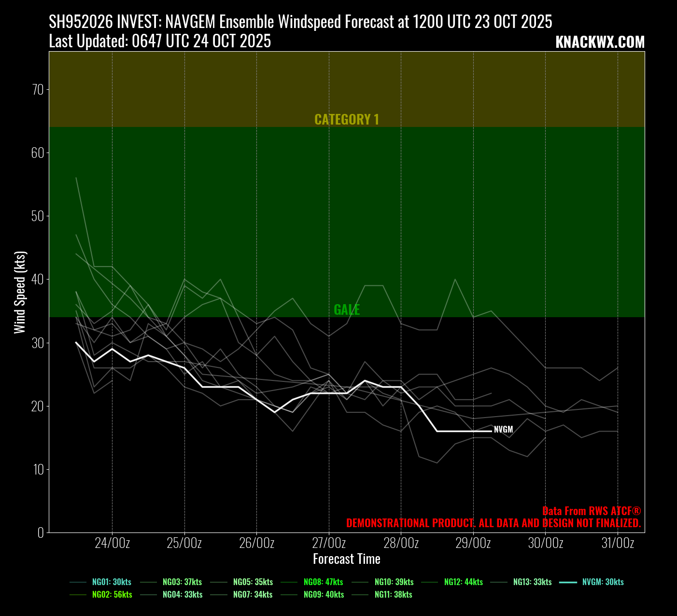The height and width of the screenshot is (616, 677).
Task: Select the 27/00z time axis label
Action: (x=329, y=543)
